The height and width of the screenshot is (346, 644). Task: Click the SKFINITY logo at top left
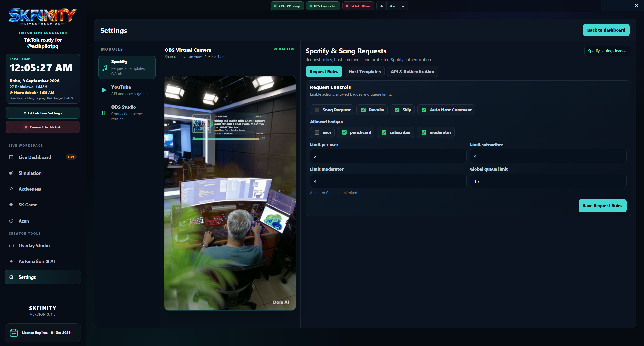[43, 17]
